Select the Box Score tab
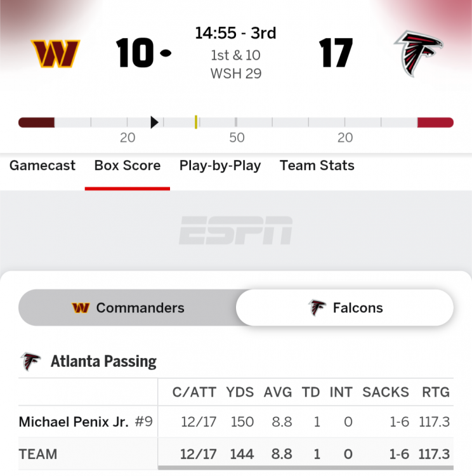This screenshot has width=472, height=476. (128, 166)
